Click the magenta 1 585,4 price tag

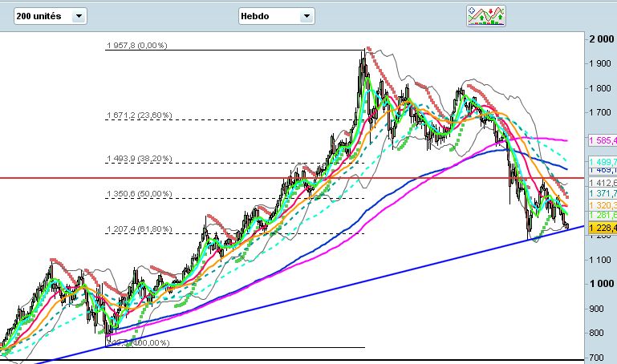tap(602, 141)
